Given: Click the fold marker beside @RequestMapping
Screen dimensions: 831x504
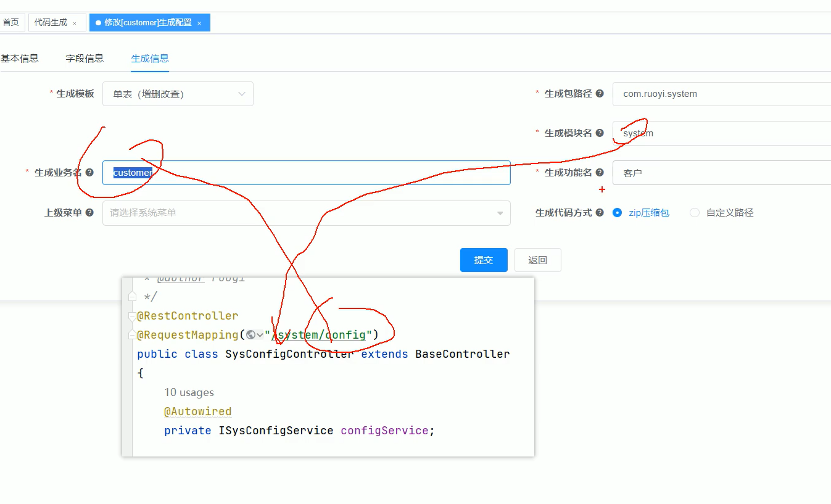Looking at the screenshot, I should [132, 335].
